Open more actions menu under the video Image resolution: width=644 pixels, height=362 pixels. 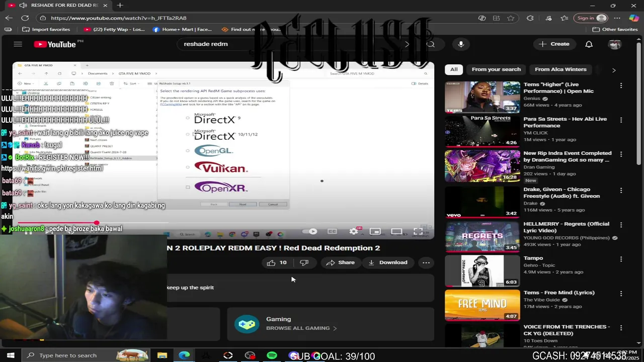click(426, 262)
